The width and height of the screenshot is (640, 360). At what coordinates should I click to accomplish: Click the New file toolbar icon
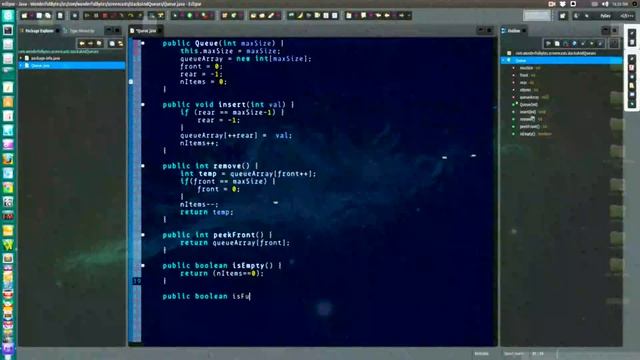pos(24,16)
